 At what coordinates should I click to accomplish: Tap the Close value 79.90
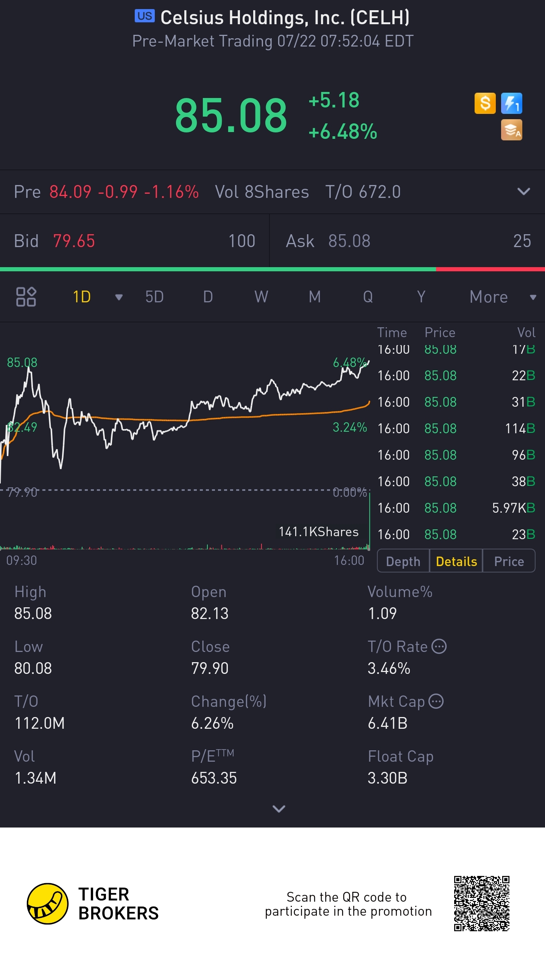point(210,668)
